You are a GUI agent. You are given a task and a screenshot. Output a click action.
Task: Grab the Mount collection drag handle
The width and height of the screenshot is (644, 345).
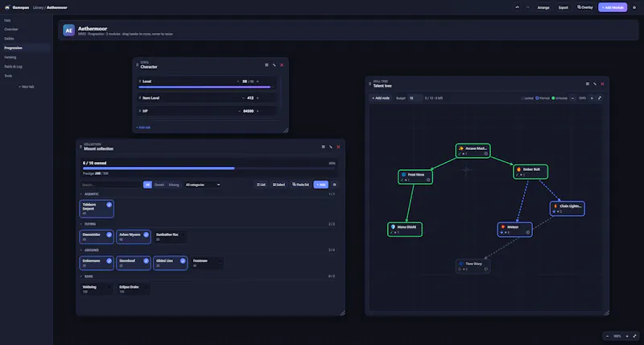pos(80,147)
